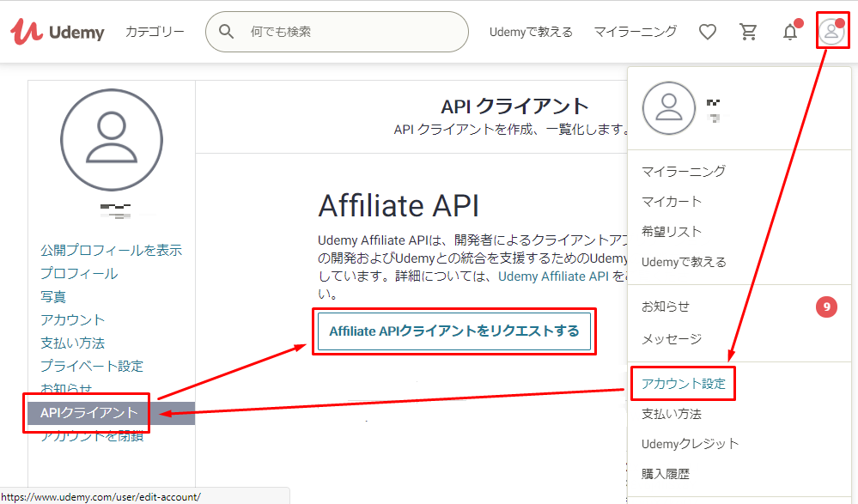Open the wishlist heart icon

click(x=708, y=32)
